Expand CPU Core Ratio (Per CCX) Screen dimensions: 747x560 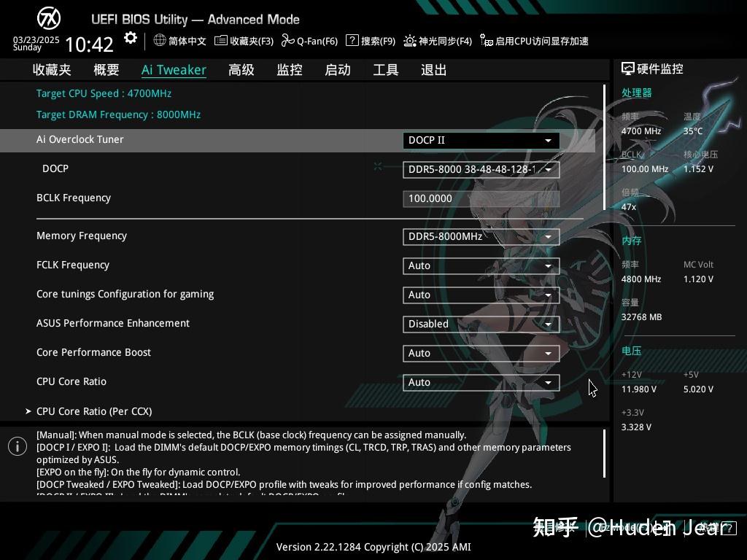(x=94, y=411)
